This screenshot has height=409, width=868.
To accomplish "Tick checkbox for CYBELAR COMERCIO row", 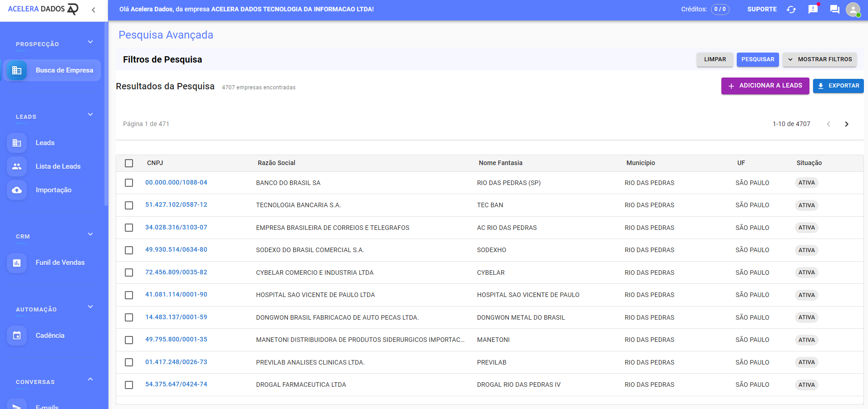I will click(x=129, y=273).
